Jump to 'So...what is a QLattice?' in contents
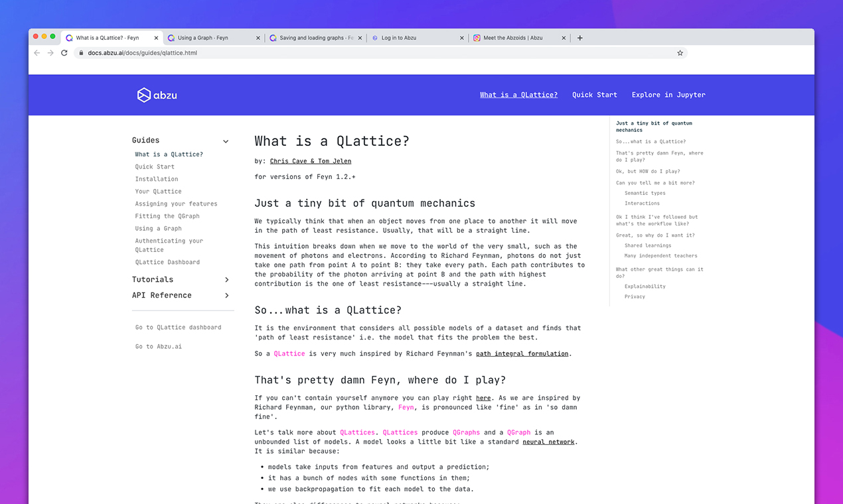The width and height of the screenshot is (843, 504). tap(651, 142)
